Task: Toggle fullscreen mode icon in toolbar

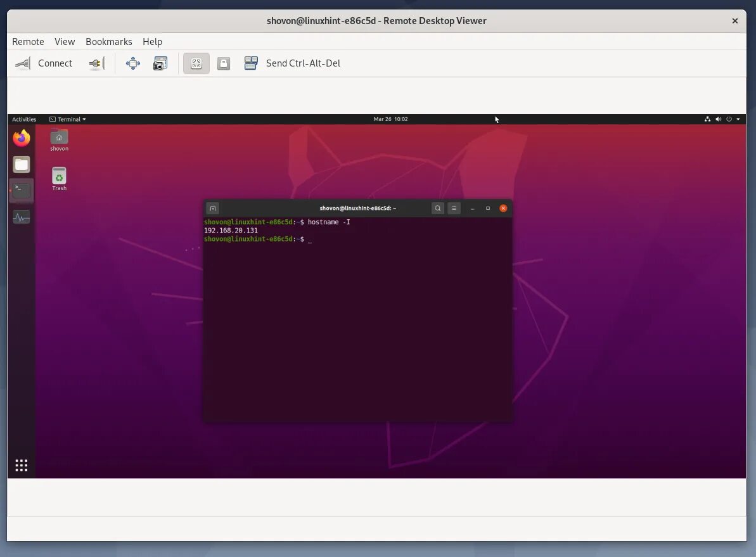Action: pyautogui.click(x=133, y=63)
